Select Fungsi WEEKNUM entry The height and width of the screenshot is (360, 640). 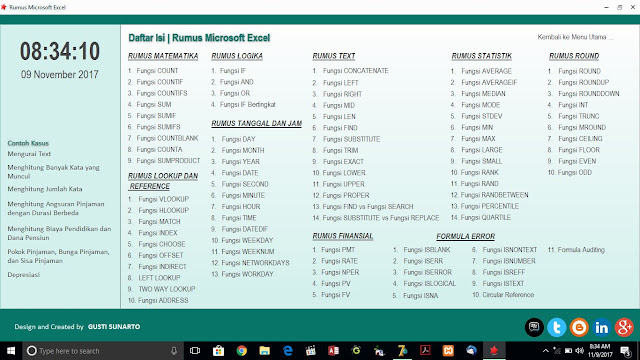point(248,252)
